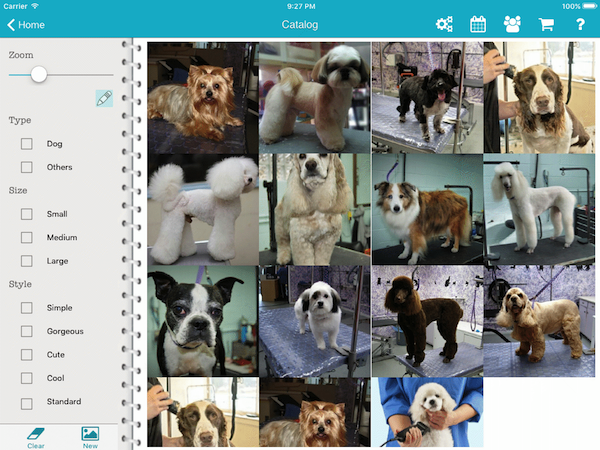Open the Yorkshire terrier photo thumbnail
Image resolution: width=600 pixels, height=450 pixels.
pyautogui.click(x=203, y=97)
